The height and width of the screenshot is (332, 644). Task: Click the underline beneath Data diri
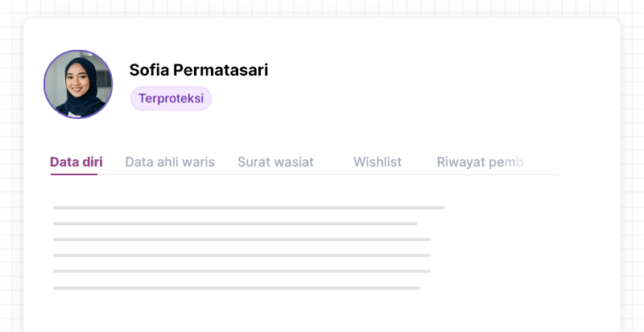pyautogui.click(x=73, y=174)
